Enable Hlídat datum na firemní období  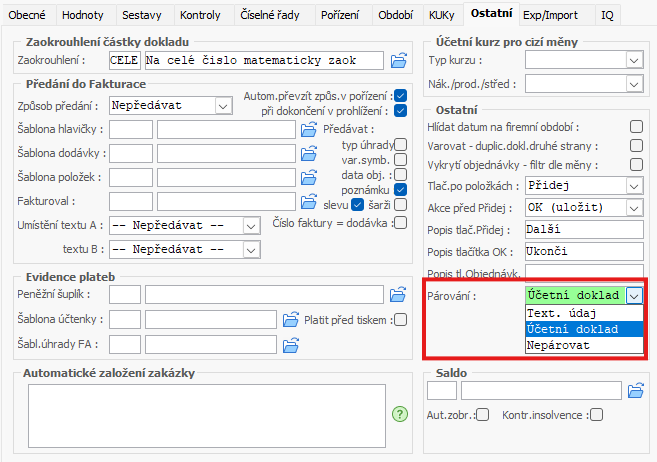(636, 126)
